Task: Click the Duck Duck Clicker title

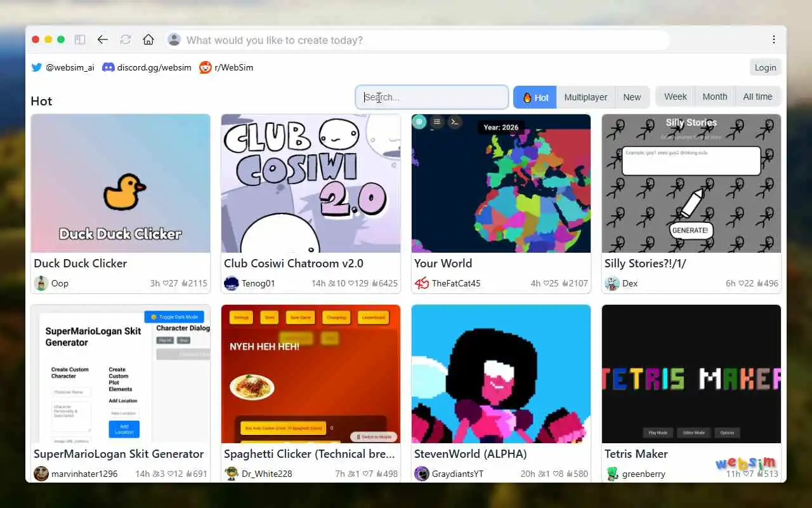Action: point(80,263)
